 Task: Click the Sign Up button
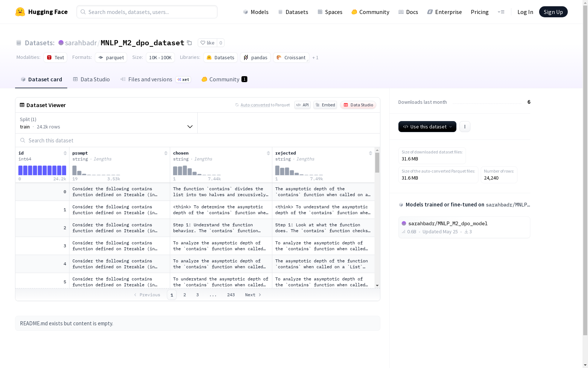(553, 12)
